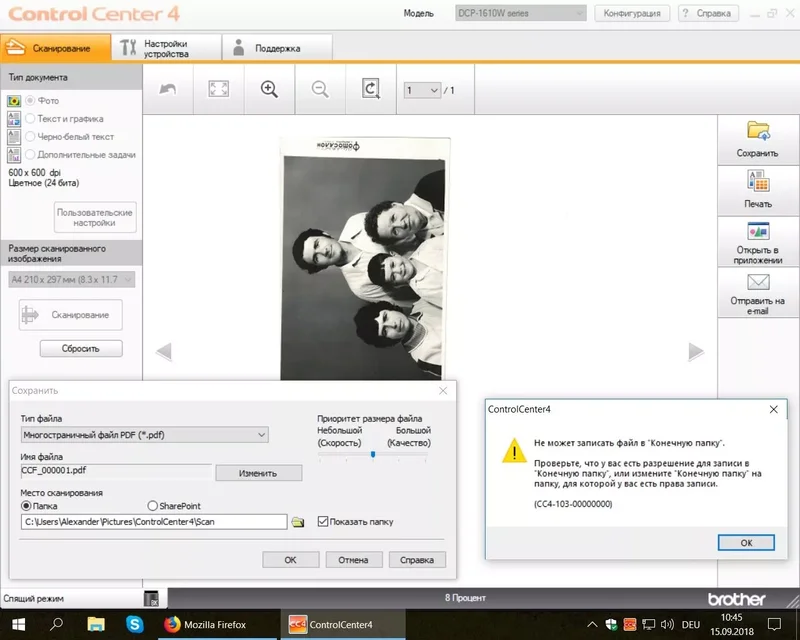
Task: Select the SharePoint radio button
Action: [x=153, y=507]
